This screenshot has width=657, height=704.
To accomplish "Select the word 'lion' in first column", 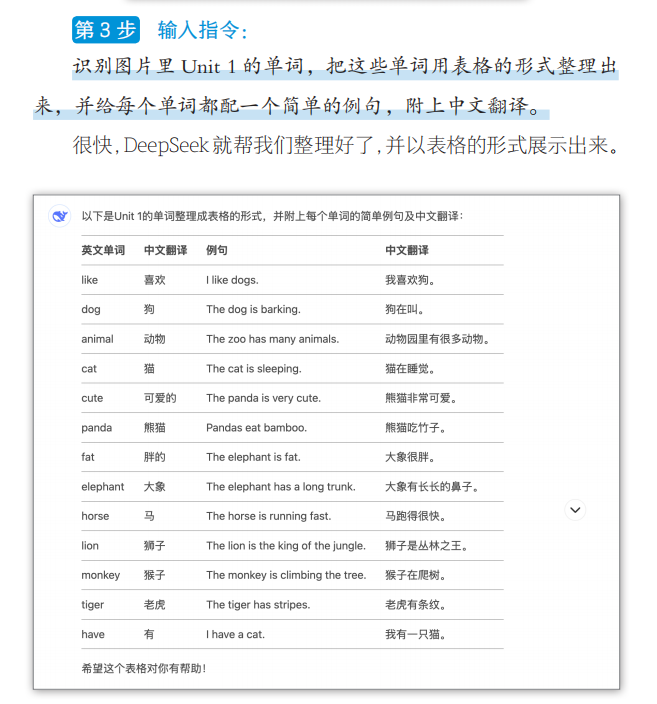I will 90,546.
